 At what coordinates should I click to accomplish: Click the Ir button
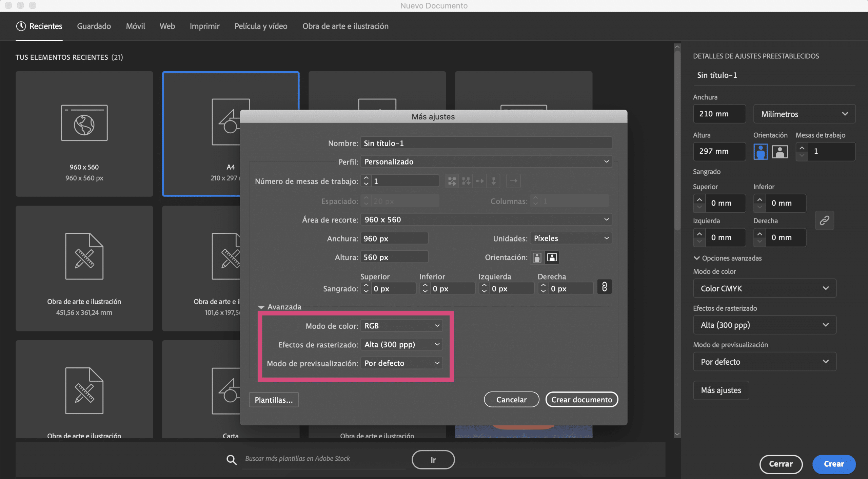pyautogui.click(x=433, y=460)
